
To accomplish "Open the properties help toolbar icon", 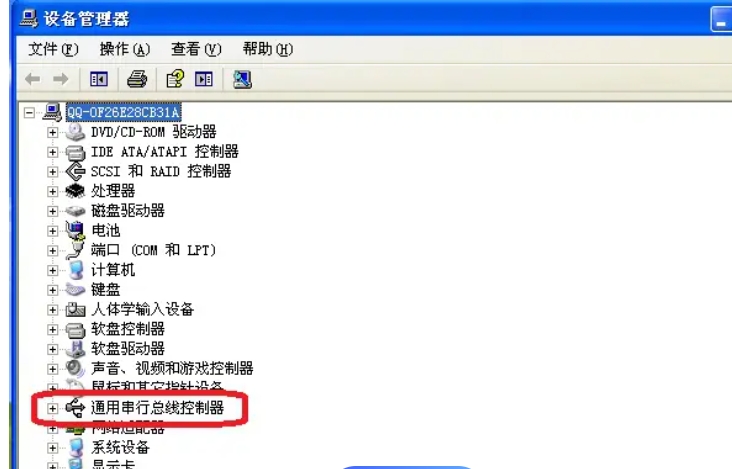I will coord(176,79).
